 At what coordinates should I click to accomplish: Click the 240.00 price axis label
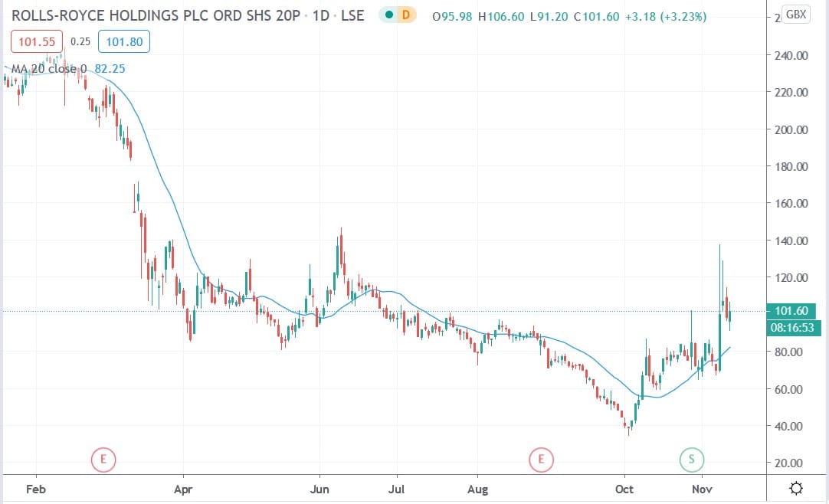point(791,55)
